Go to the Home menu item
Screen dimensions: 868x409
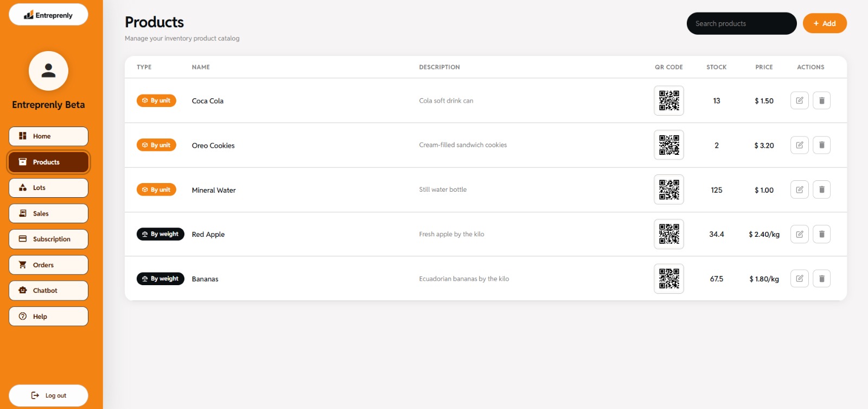point(48,136)
